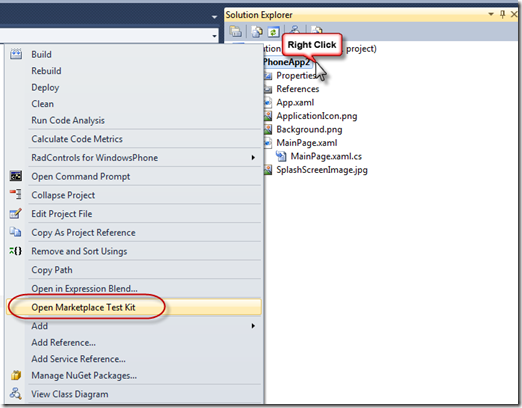The image size is (522, 408).
Task: Click the Manage NuGet Packages icon
Action: click(16, 375)
